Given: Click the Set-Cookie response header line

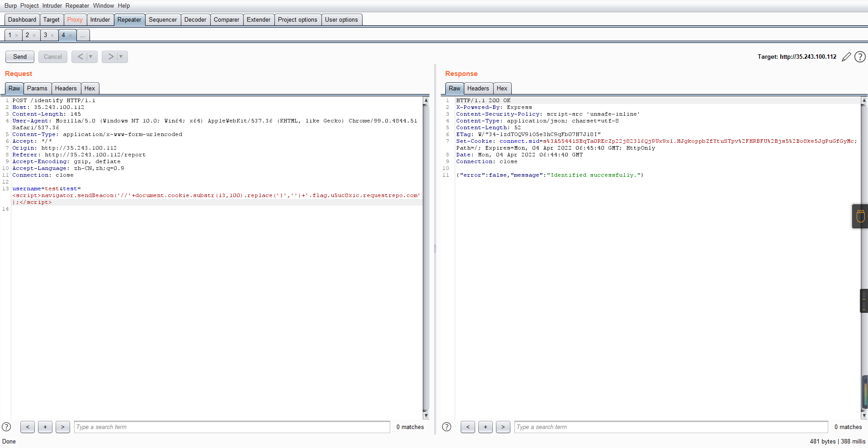Looking at the screenshot, I should coord(656,145).
